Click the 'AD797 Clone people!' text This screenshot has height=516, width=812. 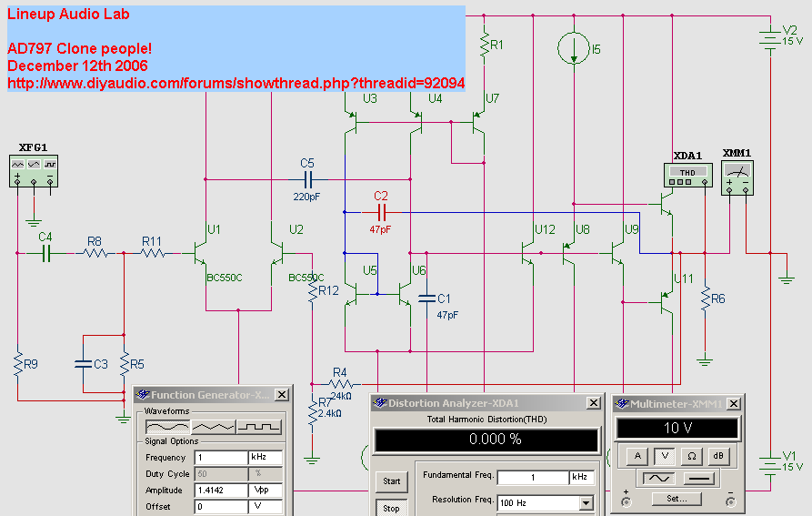(79, 49)
